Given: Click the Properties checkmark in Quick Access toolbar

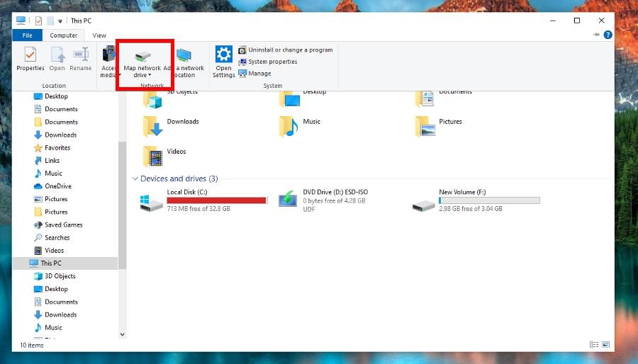Looking at the screenshot, I should 38,21.
